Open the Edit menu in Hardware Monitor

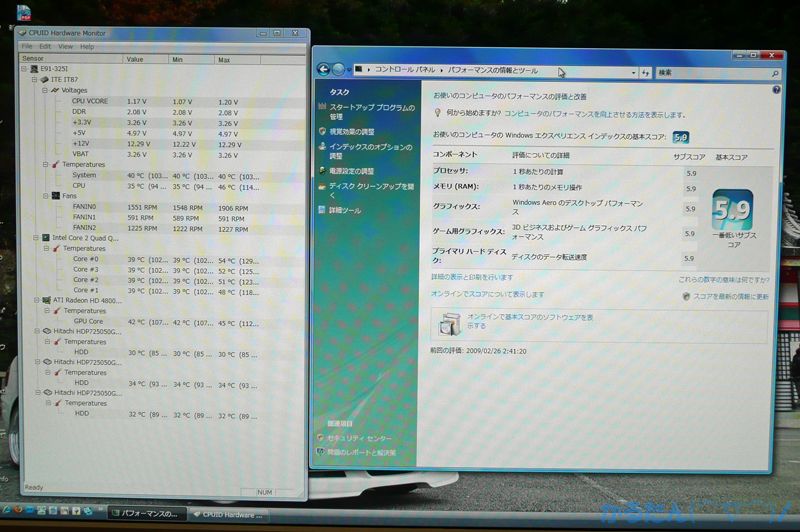click(x=45, y=46)
